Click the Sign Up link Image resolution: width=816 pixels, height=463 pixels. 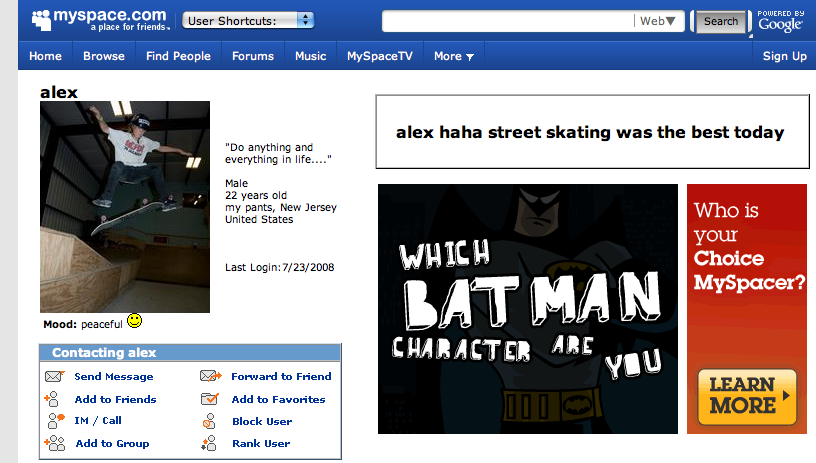(x=784, y=56)
